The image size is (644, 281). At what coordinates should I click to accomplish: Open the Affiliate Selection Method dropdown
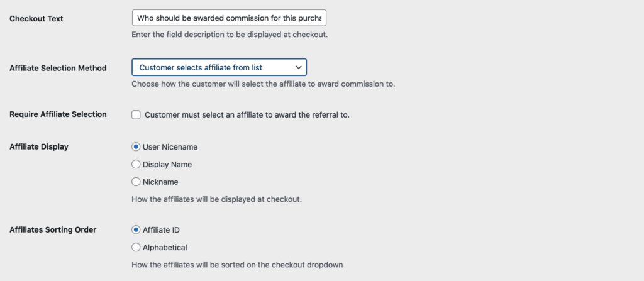(219, 67)
